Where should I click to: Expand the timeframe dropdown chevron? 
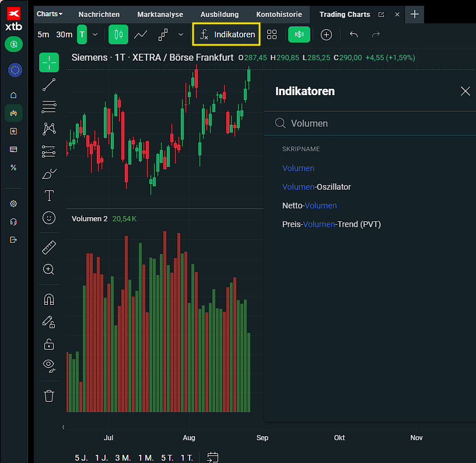pyautogui.click(x=95, y=34)
